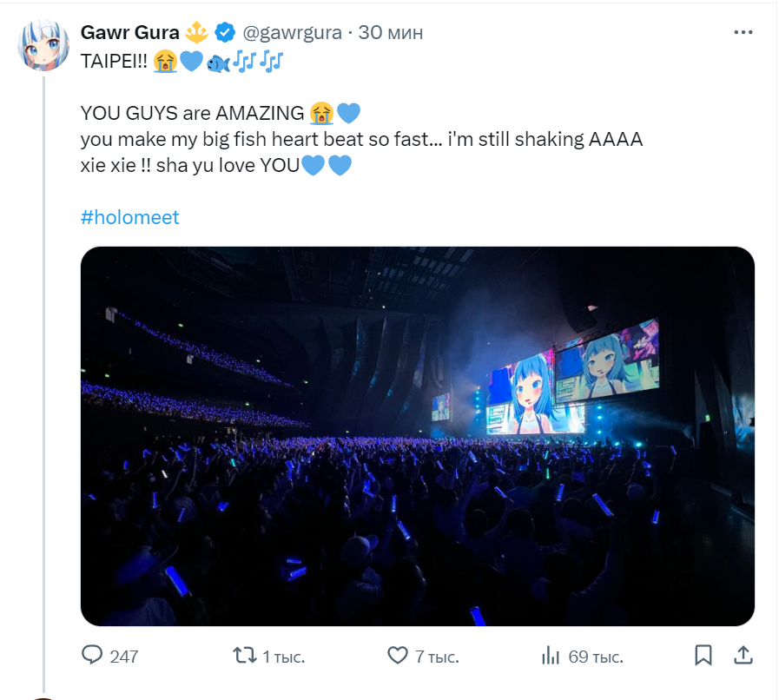Click the views analytics bar chart icon
The height and width of the screenshot is (700, 779).
[x=551, y=656]
